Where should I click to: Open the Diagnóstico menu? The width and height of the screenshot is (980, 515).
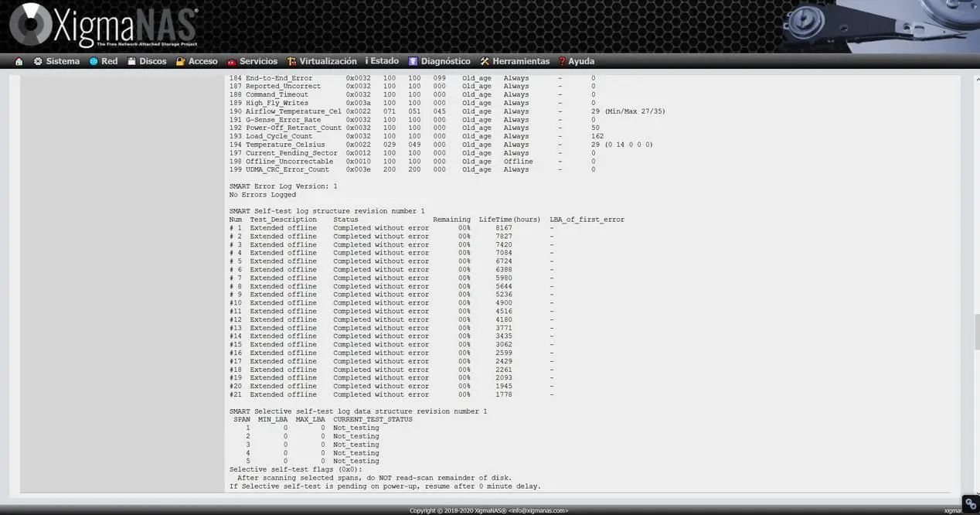point(439,61)
